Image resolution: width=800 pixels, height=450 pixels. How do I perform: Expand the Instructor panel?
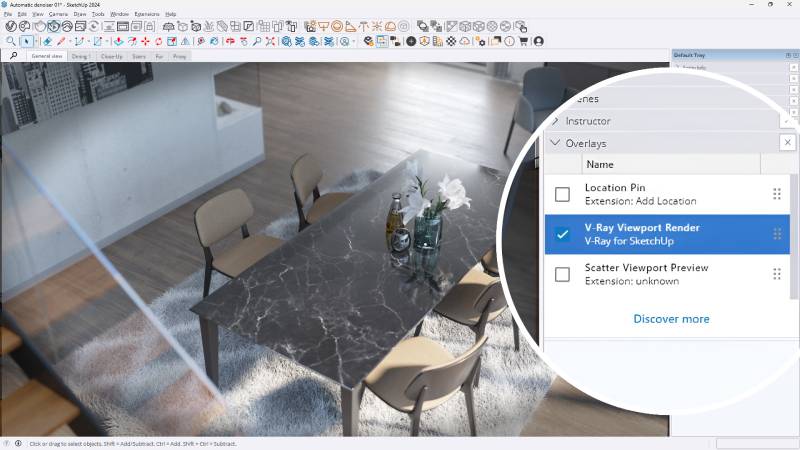pyautogui.click(x=556, y=121)
